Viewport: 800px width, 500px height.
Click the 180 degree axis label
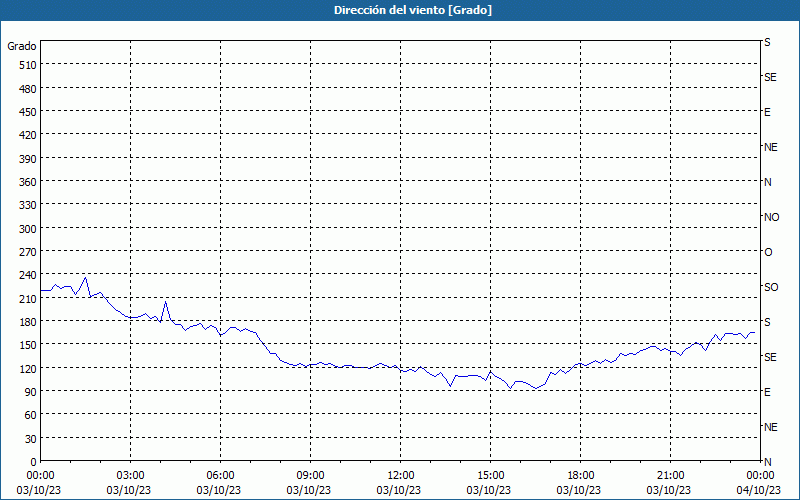pos(28,322)
